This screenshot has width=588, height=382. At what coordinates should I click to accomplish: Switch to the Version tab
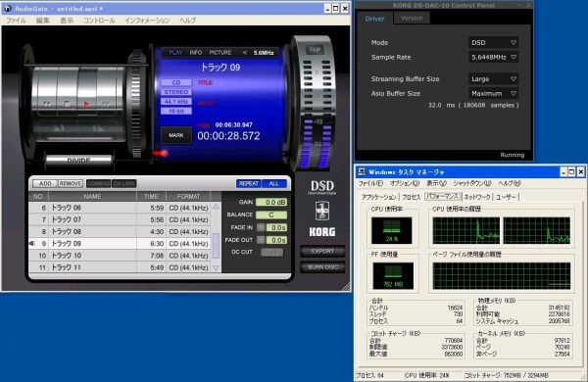[x=412, y=18]
